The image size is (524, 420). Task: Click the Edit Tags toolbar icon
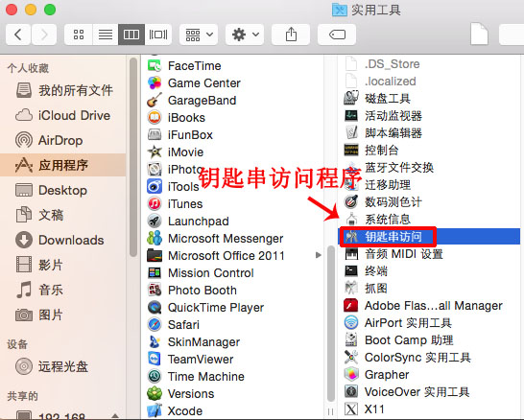pyautogui.click(x=337, y=35)
